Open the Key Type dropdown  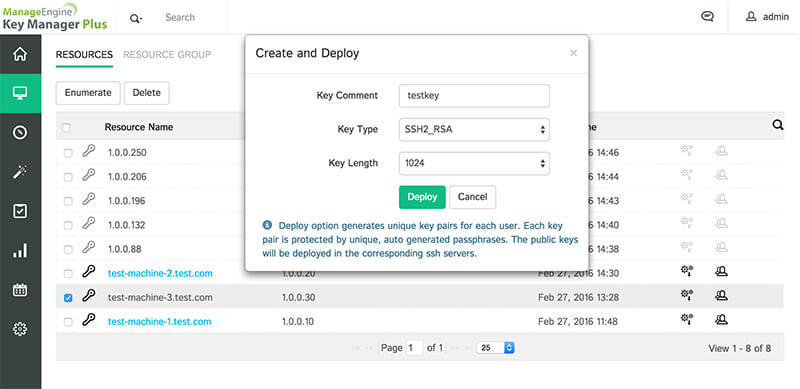click(x=474, y=130)
